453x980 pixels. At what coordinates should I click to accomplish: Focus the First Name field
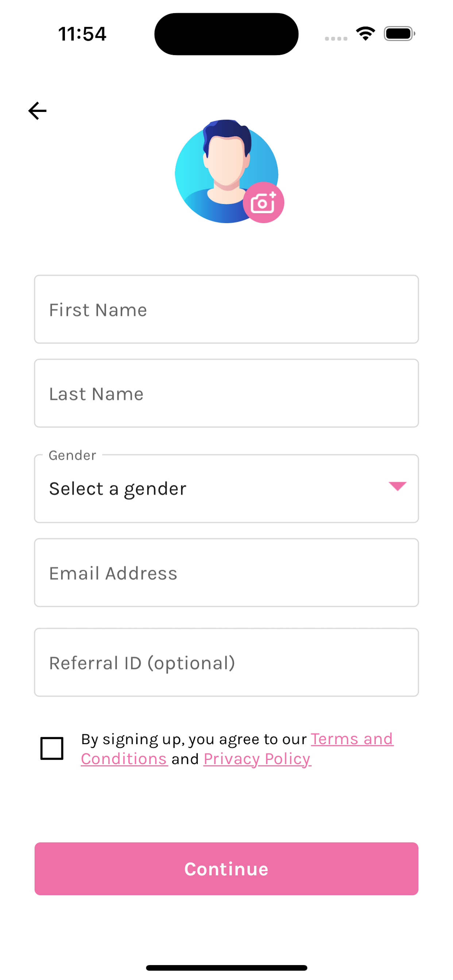226,309
